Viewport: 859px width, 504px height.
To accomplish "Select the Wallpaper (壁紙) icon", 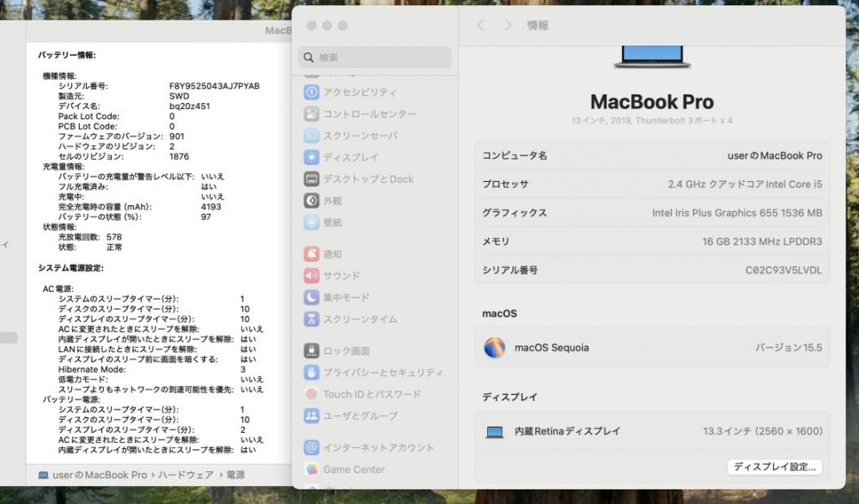I will tap(311, 222).
